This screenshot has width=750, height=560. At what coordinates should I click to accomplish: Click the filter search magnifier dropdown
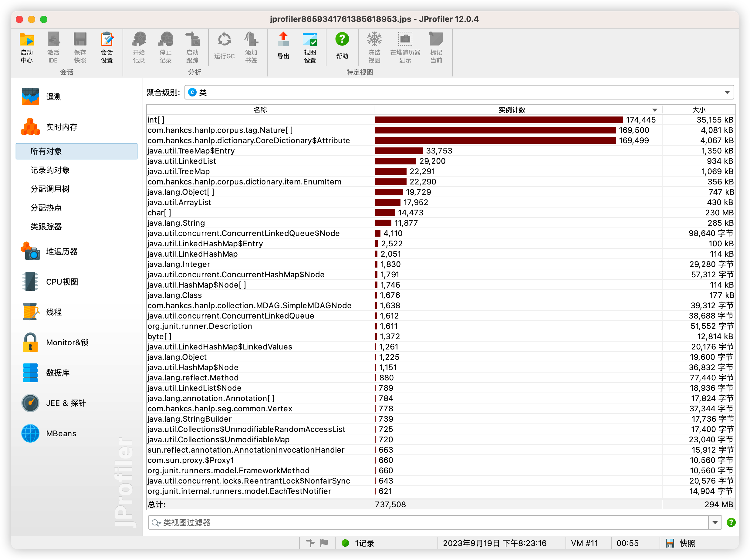[156, 523]
